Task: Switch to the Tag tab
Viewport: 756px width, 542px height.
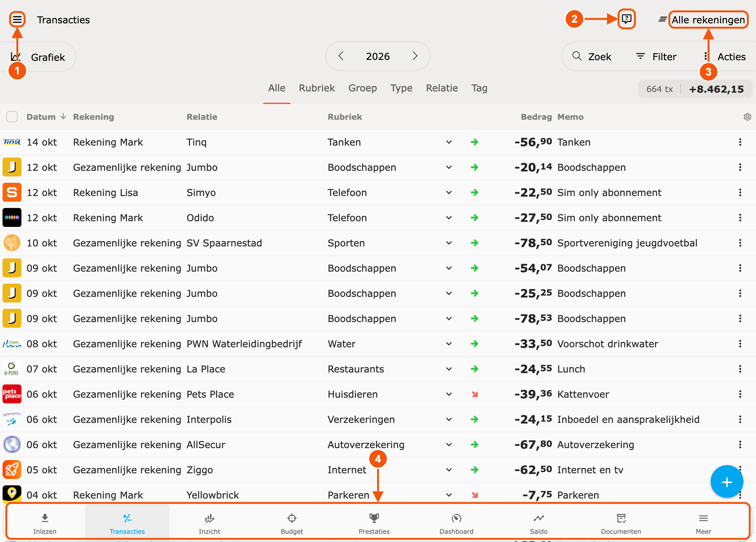Action: click(479, 88)
